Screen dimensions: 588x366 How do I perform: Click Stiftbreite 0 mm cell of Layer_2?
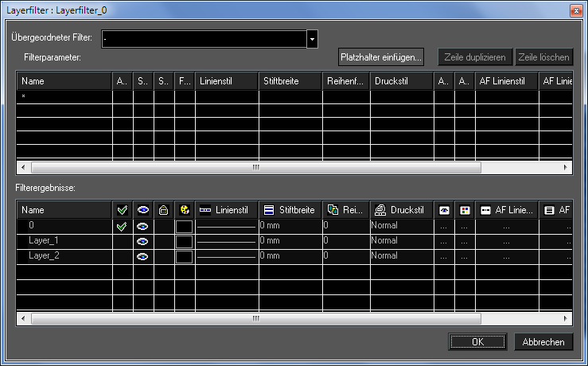(290, 257)
